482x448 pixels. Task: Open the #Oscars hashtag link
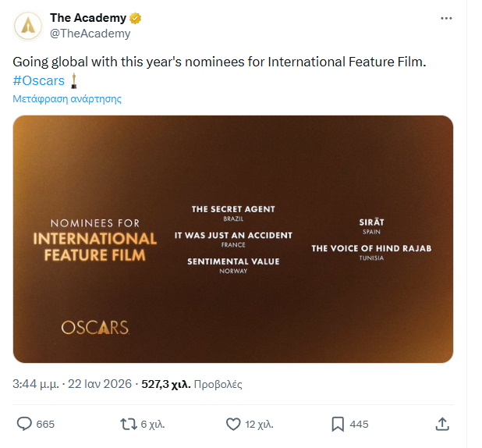[x=39, y=80]
